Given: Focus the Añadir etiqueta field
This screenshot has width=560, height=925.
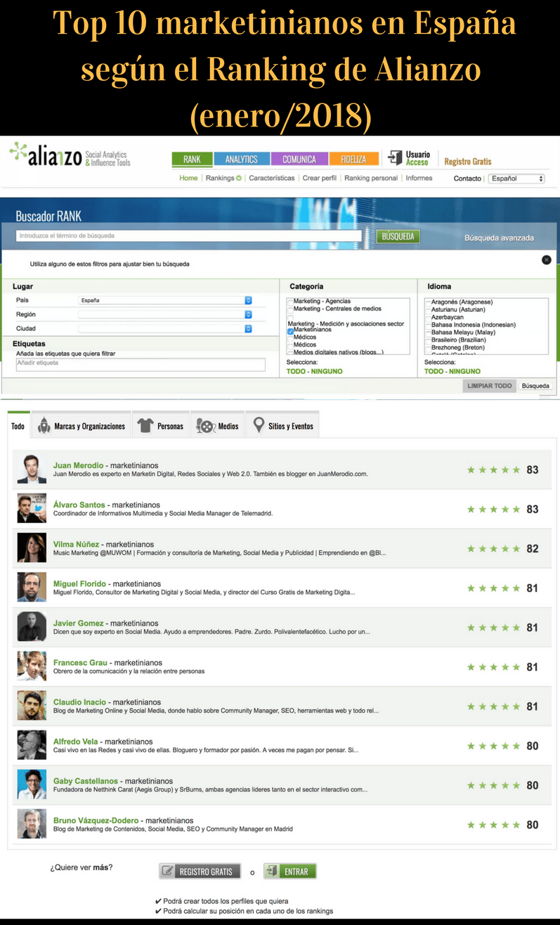Looking at the screenshot, I should 141,364.
